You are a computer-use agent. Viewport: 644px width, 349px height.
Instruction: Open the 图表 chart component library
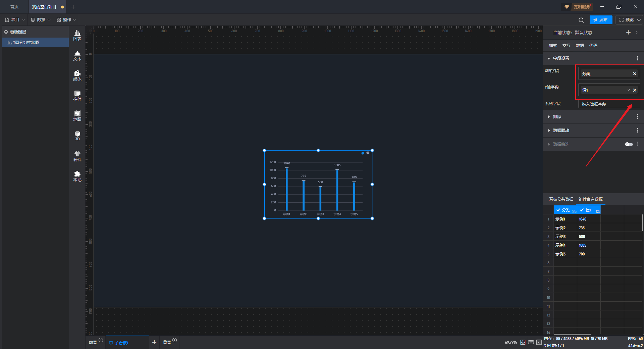point(77,35)
